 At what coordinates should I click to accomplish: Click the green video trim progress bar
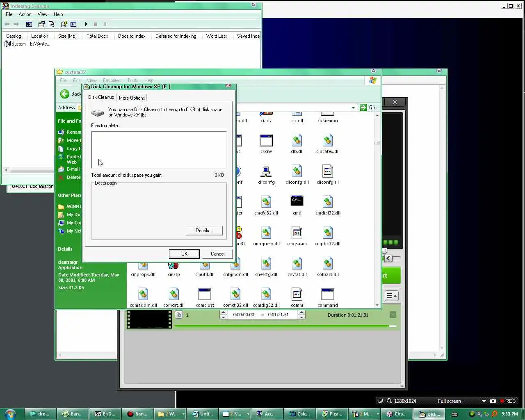[285, 326]
